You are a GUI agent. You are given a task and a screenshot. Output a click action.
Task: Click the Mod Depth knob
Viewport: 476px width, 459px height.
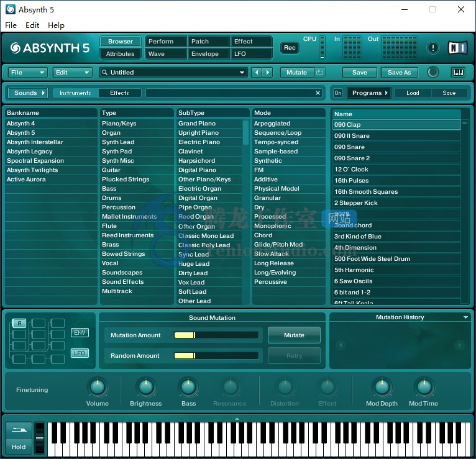click(382, 387)
